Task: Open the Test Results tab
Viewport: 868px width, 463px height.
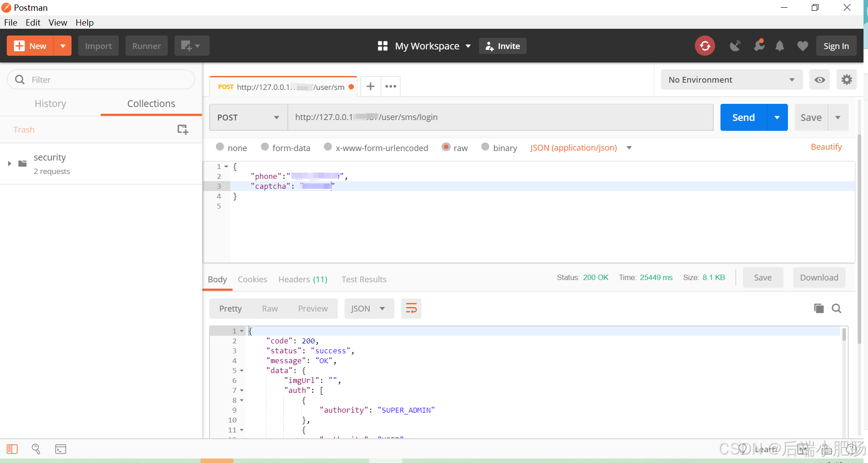Action: (364, 279)
